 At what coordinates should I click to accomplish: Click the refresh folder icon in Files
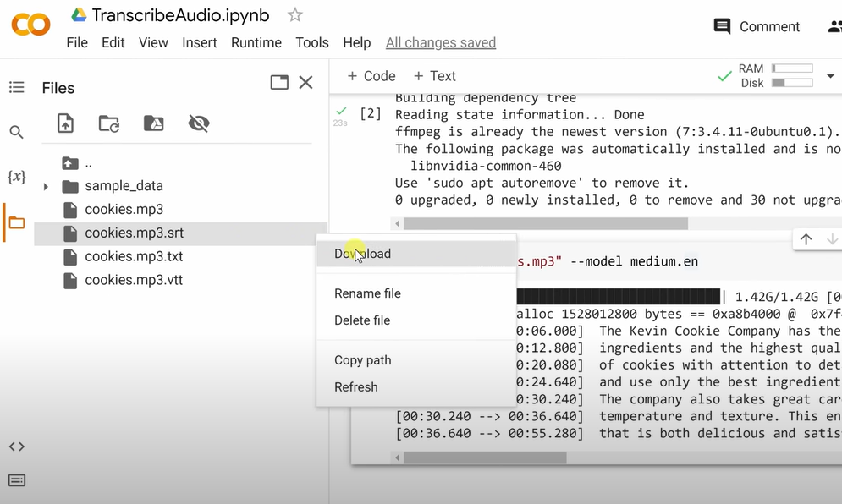(109, 123)
